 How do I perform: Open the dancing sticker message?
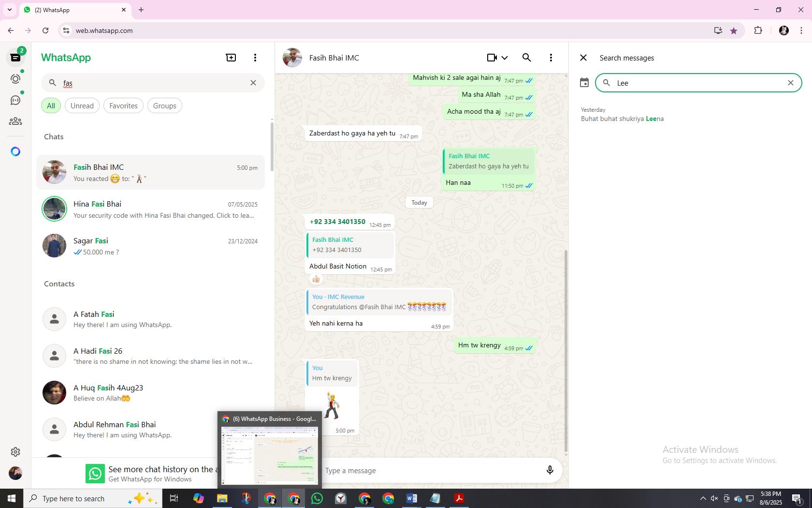coord(332,405)
